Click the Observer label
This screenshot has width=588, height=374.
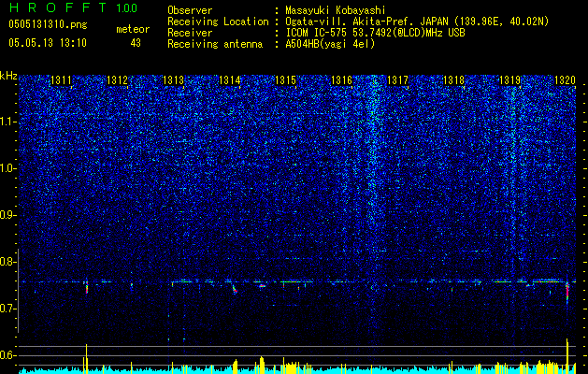tap(190, 10)
